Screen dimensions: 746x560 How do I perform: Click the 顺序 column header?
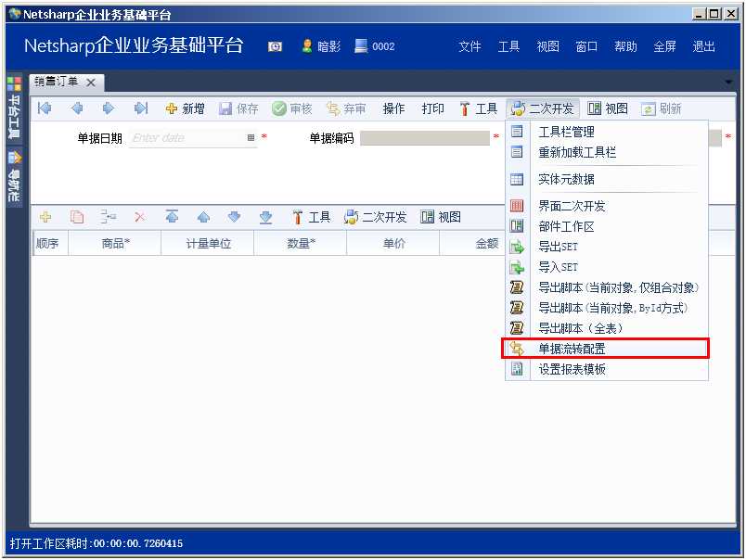[50, 244]
